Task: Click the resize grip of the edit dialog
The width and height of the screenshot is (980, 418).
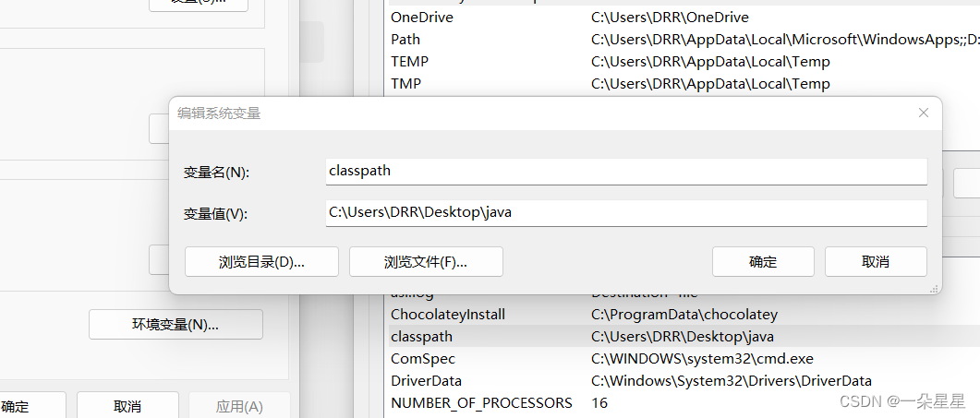Action: 935,288
